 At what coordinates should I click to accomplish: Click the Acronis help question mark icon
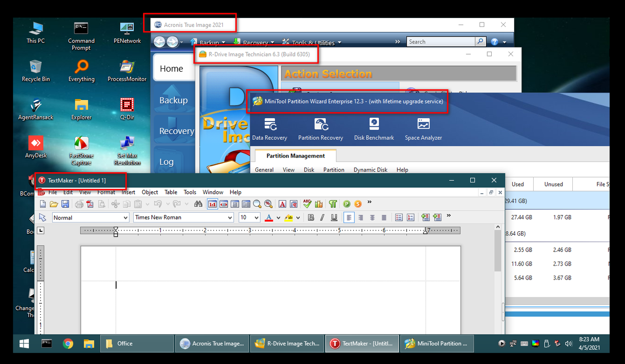click(495, 42)
